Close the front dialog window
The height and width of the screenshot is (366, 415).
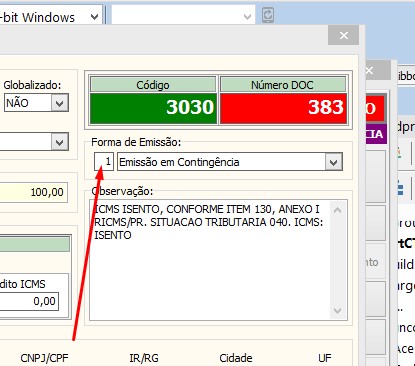coord(344,35)
